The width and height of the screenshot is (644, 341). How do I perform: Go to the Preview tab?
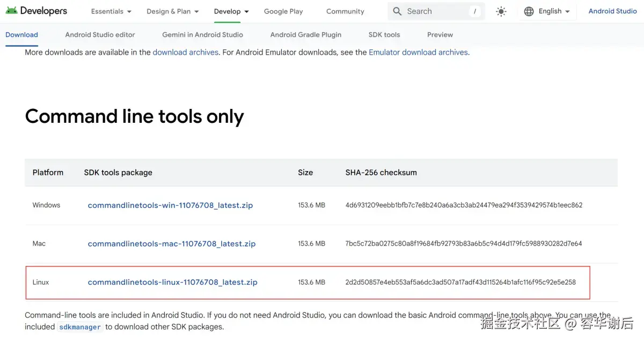click(440, 35)
